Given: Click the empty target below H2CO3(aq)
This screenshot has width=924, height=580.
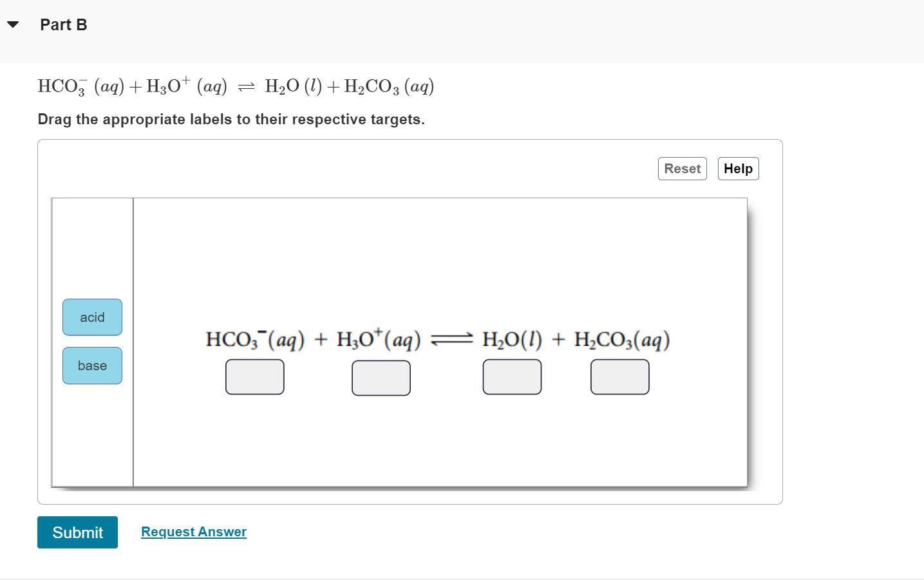Looking at the screenshot, I should click(620, 377).
